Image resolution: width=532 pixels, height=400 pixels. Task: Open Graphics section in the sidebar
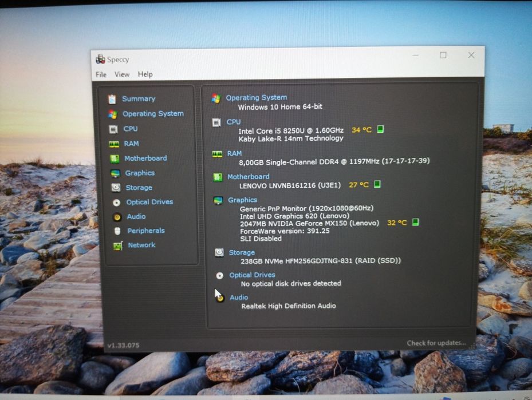(140, 173)
